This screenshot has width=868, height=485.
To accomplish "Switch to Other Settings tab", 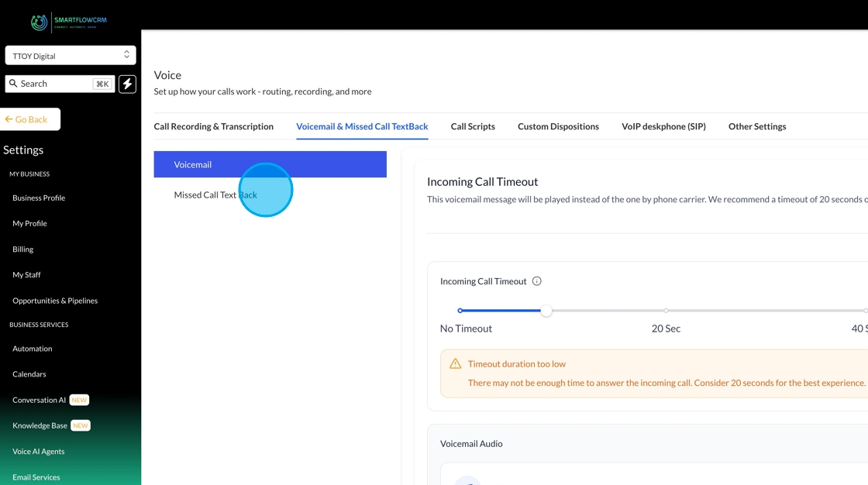I will (x=757, y=126).
